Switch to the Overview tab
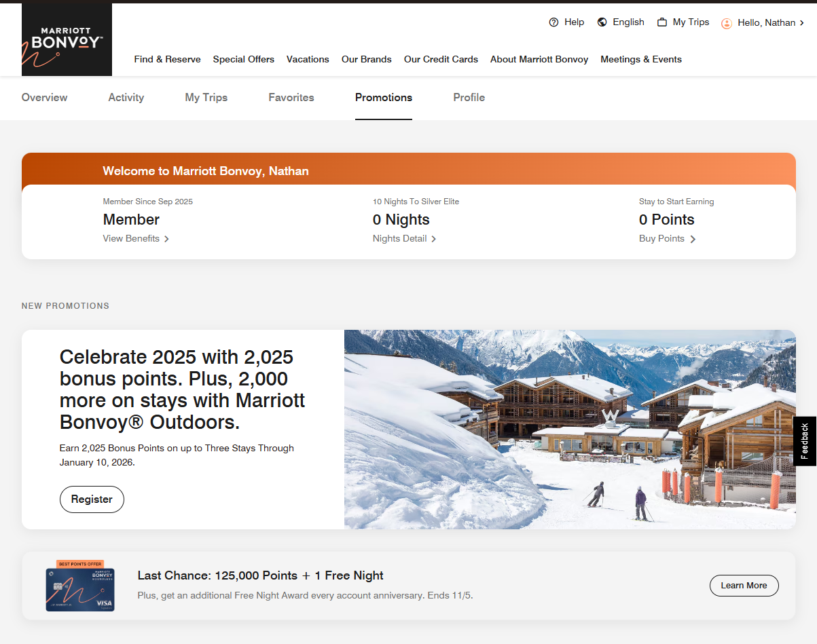Image resolution: width=817 pixels, height=644 pixels. (x=44, y=98)
